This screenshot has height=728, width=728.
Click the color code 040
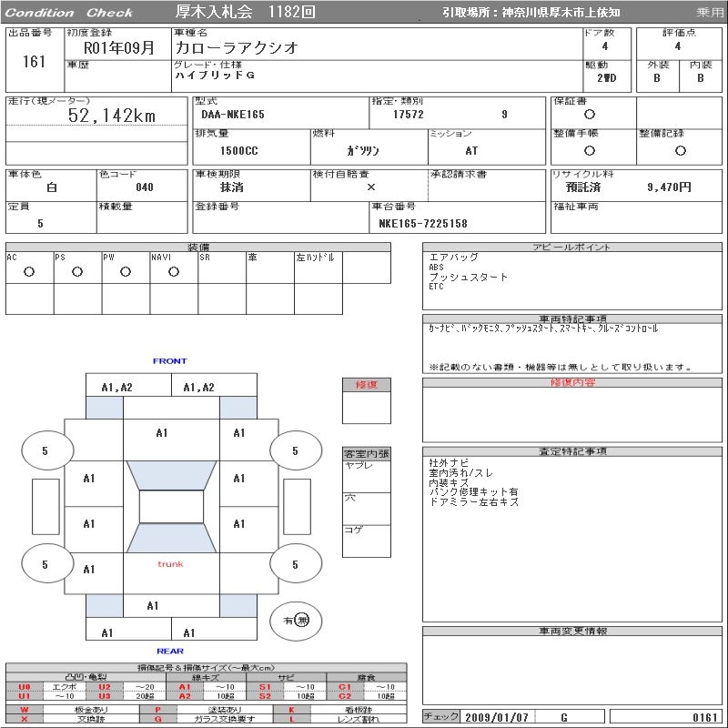[145, 187]
